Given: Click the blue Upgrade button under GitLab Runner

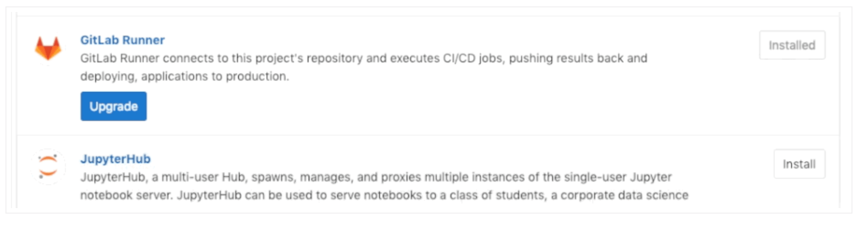Looking at the screenshot, I should point(114,106).
